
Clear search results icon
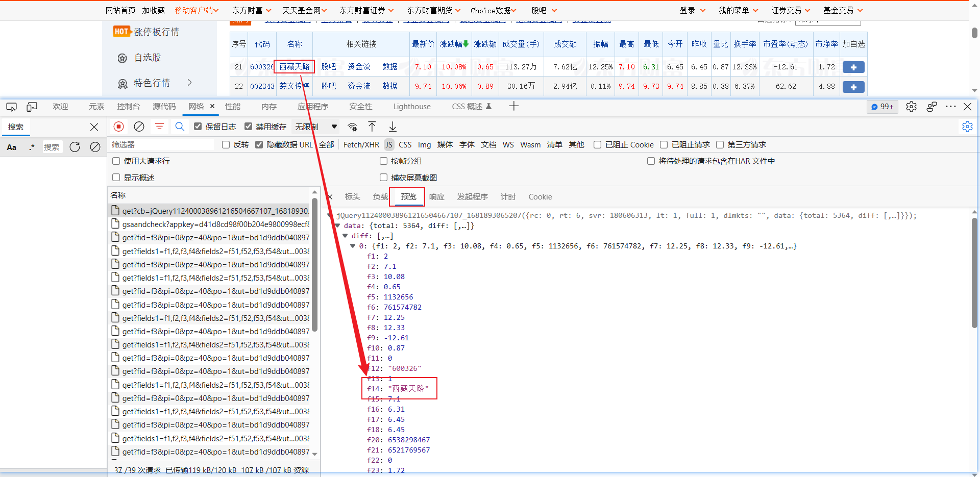pyautogui.click(x=95, y=147)
